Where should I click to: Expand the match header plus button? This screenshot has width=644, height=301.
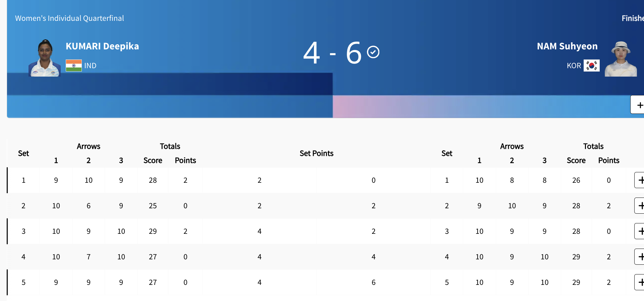[639, 105]
